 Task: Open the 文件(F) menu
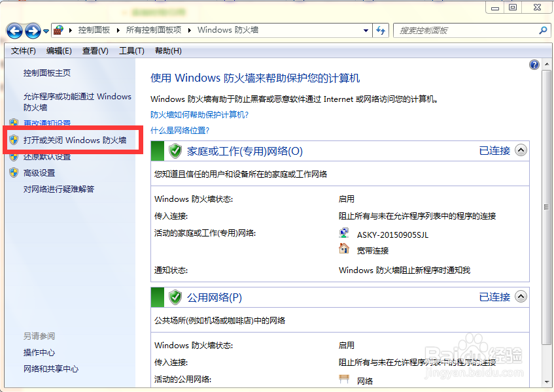(x=24, y=51)
